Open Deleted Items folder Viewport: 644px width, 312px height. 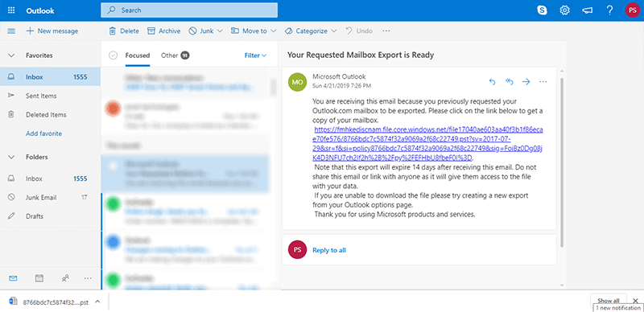point(50,114)
